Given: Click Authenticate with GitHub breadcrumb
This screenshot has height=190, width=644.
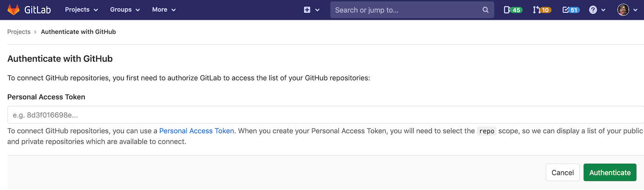Looking at the screenshot, I should click(78, 32).
